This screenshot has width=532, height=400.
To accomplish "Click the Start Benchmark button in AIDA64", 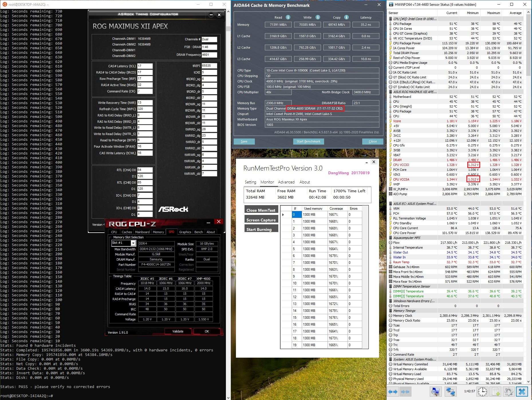I will [x=308, y=141].
